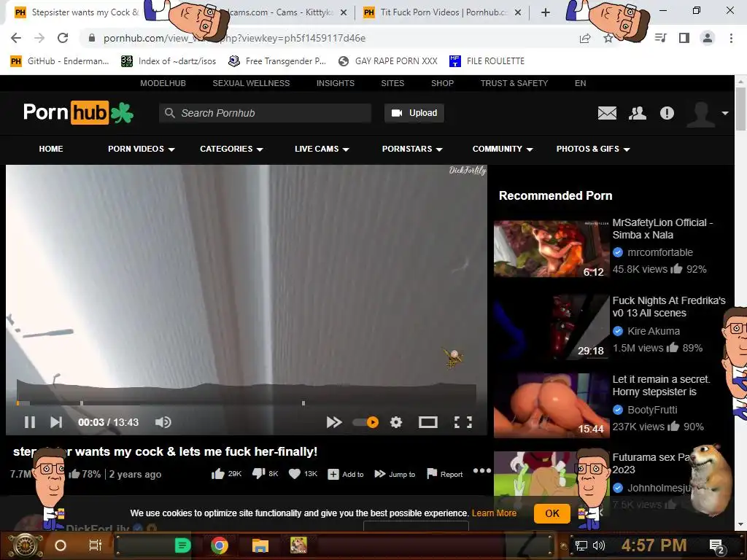Go to the HOME nav item

point(51,149)
